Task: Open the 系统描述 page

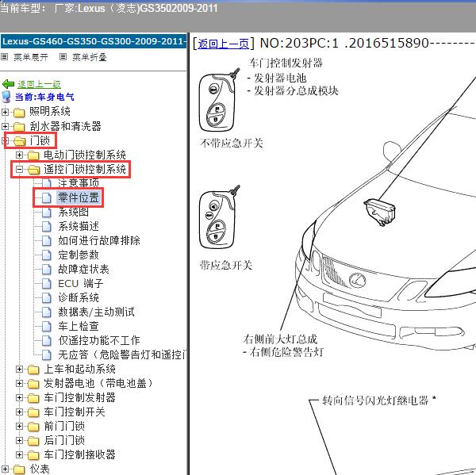Action: point(79,226)
